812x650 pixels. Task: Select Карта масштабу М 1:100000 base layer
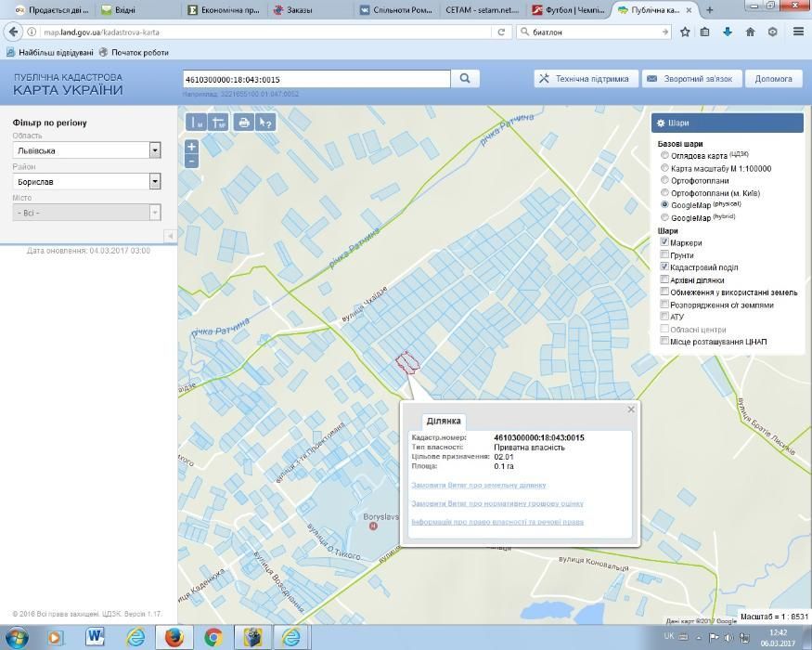pyautogui.click(x=665, y=168)
